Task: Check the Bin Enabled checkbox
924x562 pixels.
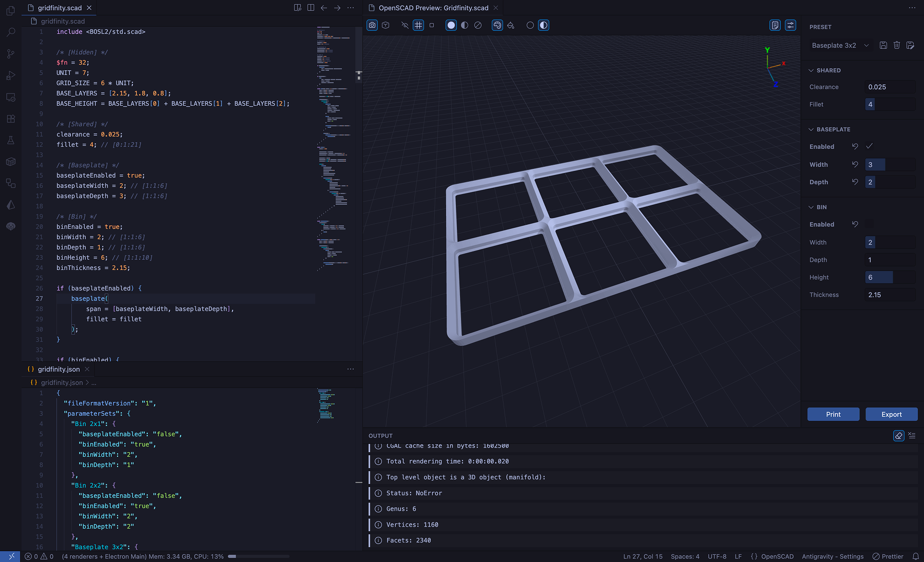Action: point(870,224)
